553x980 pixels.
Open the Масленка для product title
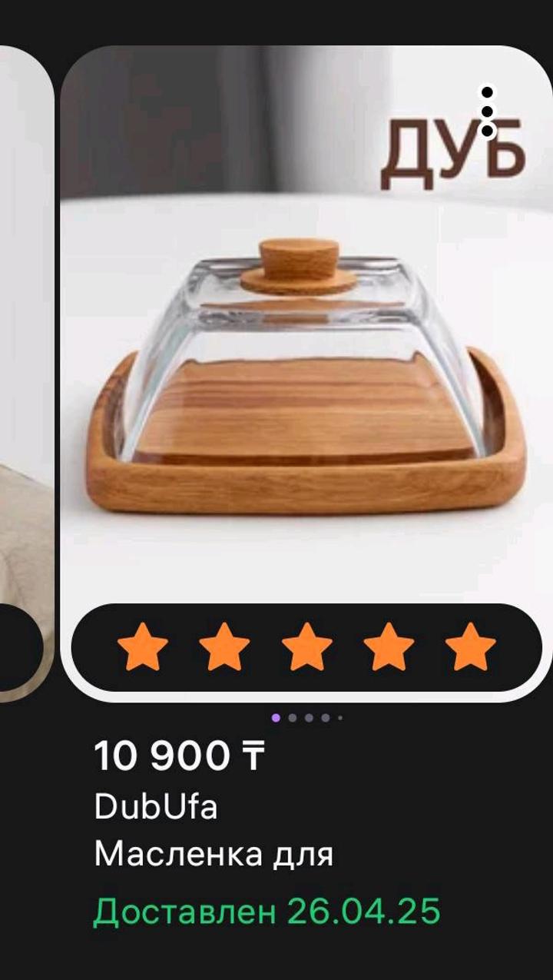[x=214, y=855]
